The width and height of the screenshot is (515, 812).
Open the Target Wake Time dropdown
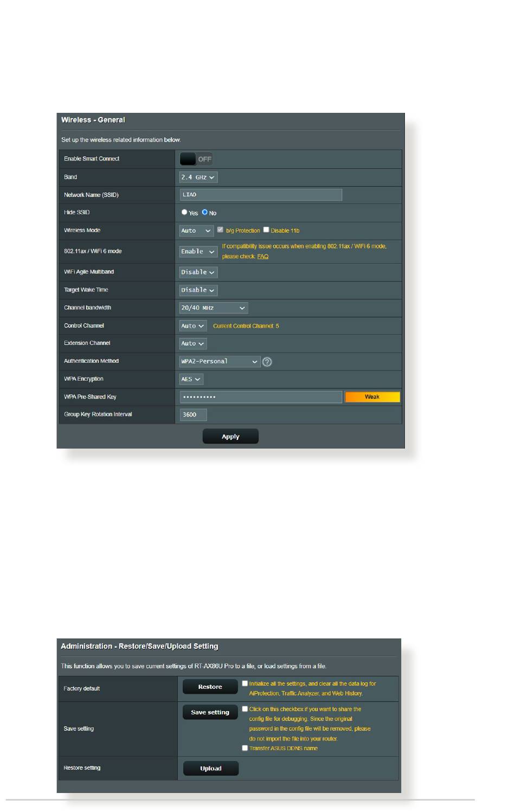pyautogui.click(x=198, y=290)
